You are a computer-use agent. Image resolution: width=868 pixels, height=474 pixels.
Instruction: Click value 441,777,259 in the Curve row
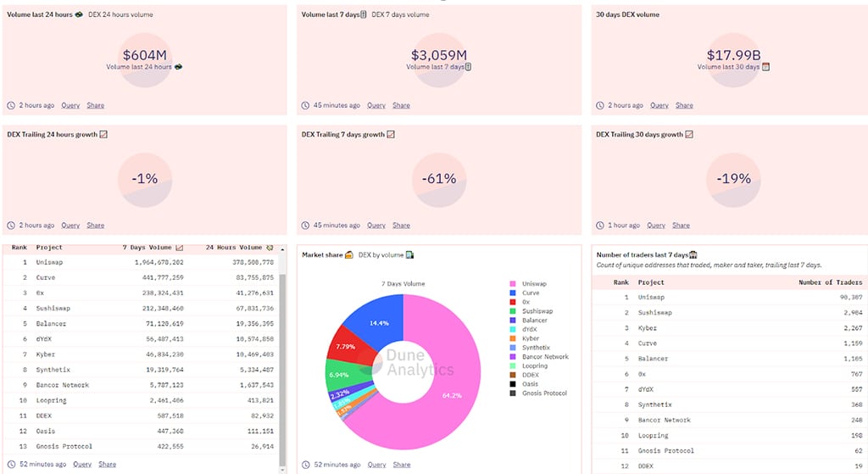(x=163, y=277)
